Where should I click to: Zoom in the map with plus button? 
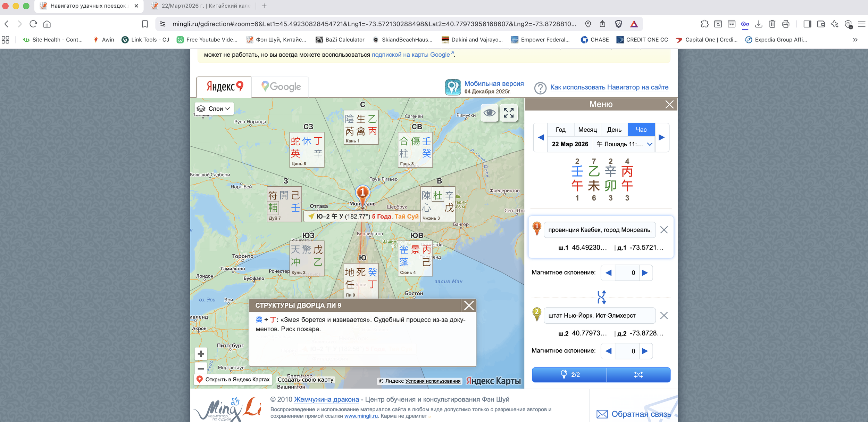coord(201,354)
